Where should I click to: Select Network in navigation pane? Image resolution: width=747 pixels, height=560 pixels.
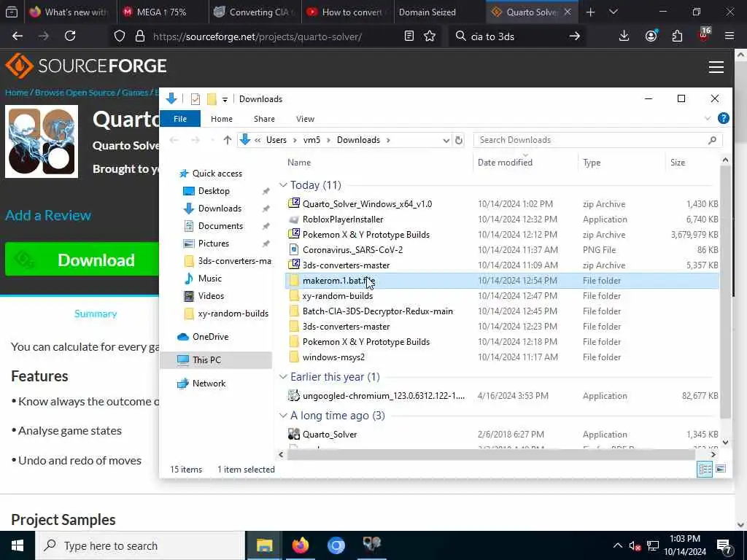click(209, 384)
